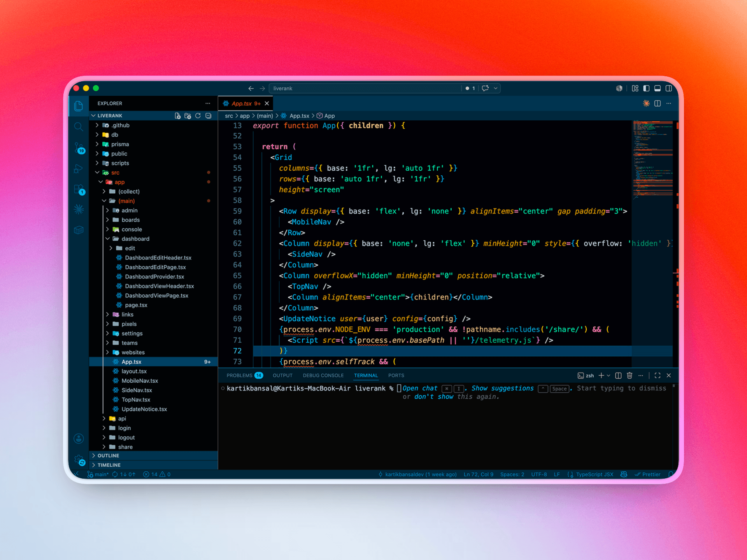Open new terminal profile dropdown arrow
This screenshot has height=560, width=747.
click(608, 376)
